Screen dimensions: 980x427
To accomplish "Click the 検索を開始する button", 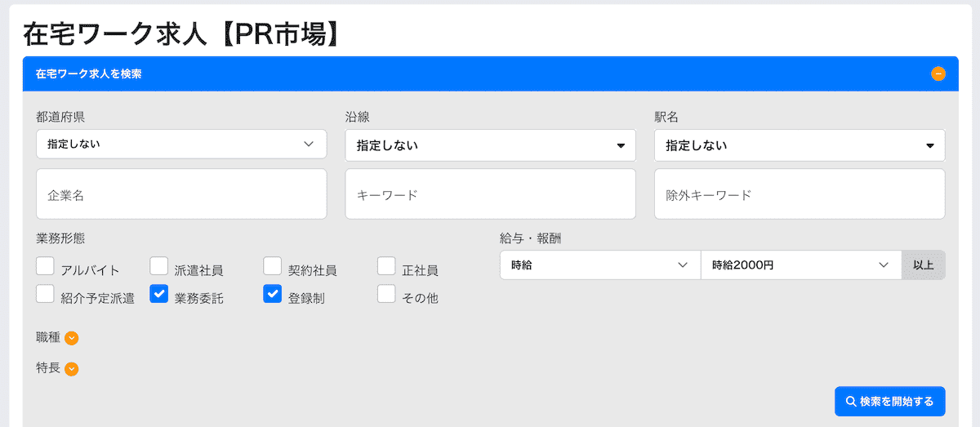I will (x=889, y=401).
